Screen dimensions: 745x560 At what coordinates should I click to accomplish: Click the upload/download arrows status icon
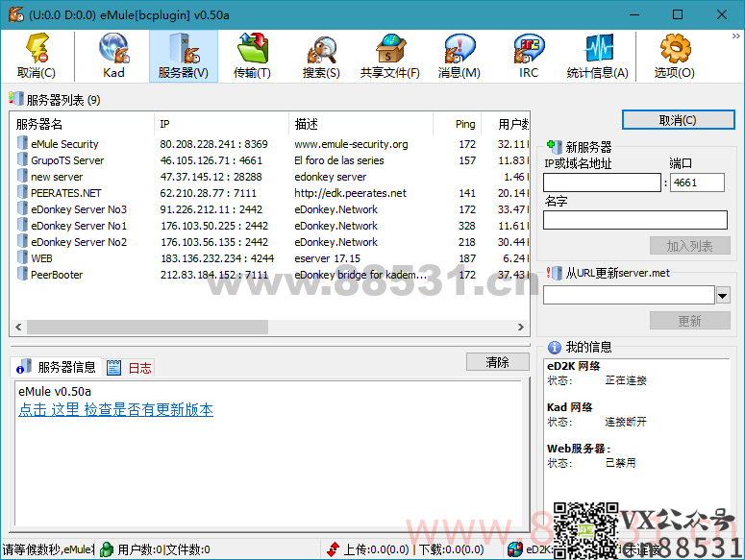(333, 549)
